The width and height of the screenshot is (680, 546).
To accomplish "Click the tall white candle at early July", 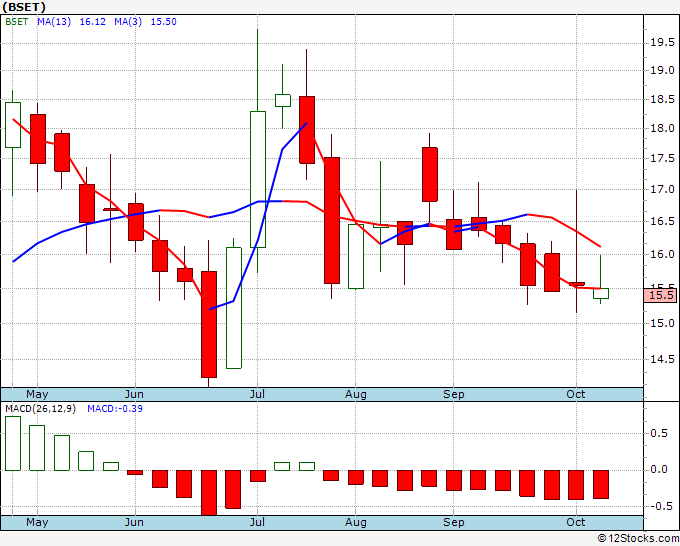I will pos(257,180).
